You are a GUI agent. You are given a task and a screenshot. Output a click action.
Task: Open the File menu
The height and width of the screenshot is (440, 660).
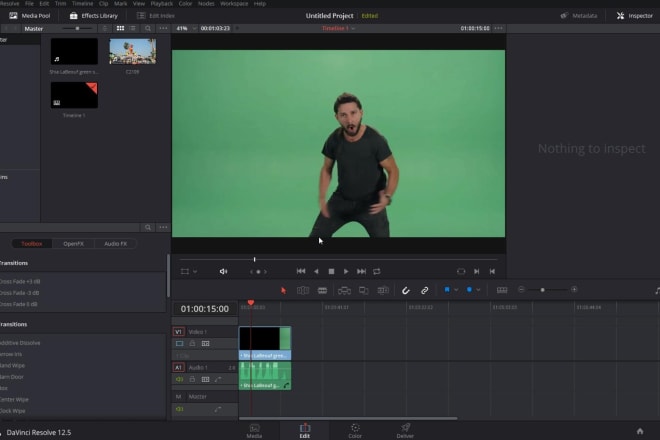point(29,3)
